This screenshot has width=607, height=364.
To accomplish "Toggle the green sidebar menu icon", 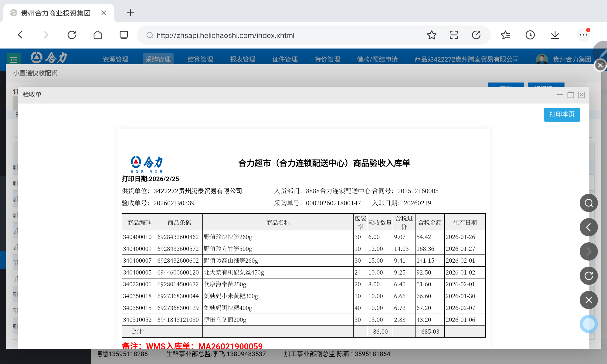I will 14,59.
